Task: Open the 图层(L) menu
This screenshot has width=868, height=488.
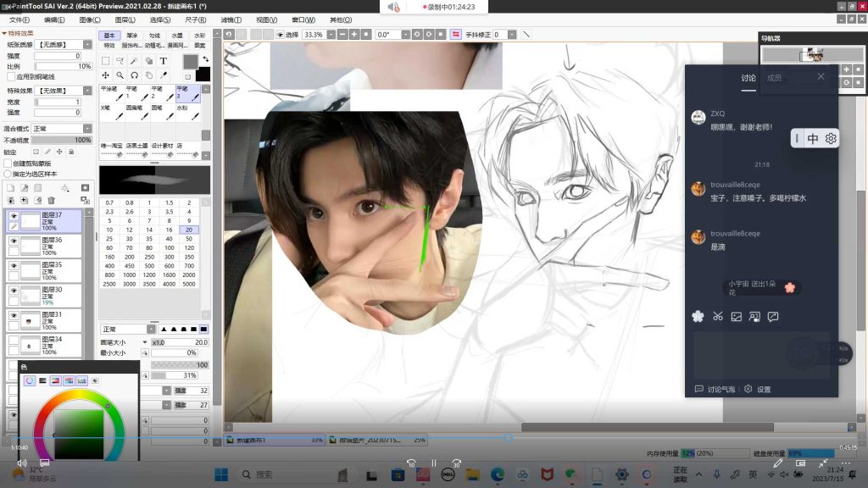Action: tap(125, 19)
